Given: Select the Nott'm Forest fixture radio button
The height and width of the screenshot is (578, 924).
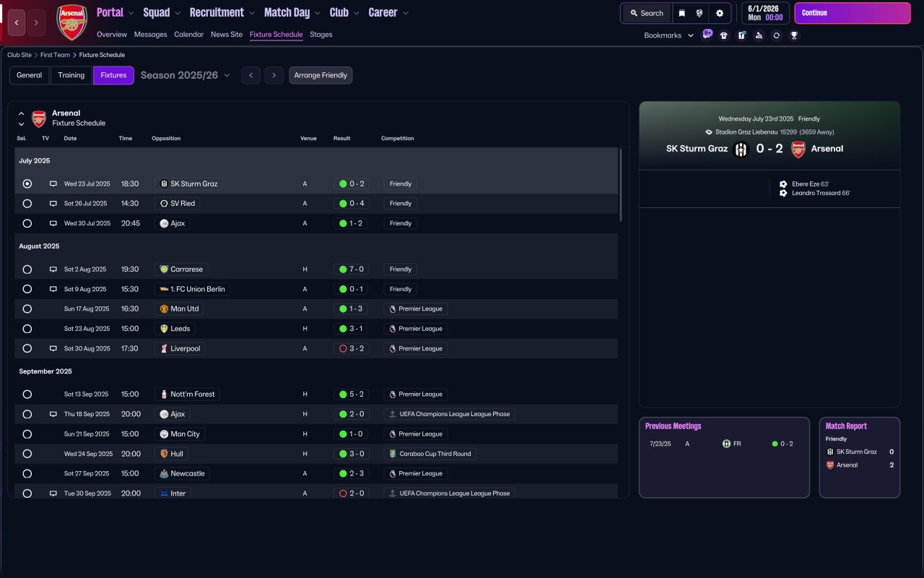Looking at the screenshot, I should tap(27, 394).
